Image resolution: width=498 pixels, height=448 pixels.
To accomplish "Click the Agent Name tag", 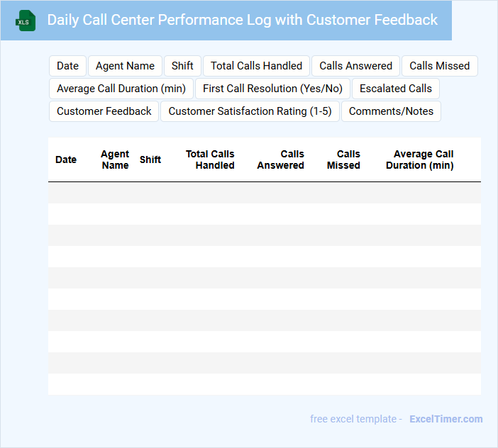I will click(x=125, y=66).
